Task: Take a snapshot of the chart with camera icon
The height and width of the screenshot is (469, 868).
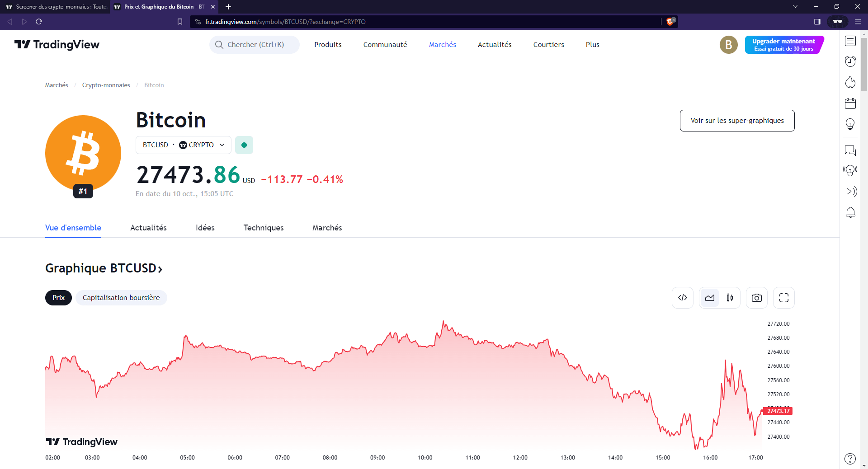Action: coord(756,298)
